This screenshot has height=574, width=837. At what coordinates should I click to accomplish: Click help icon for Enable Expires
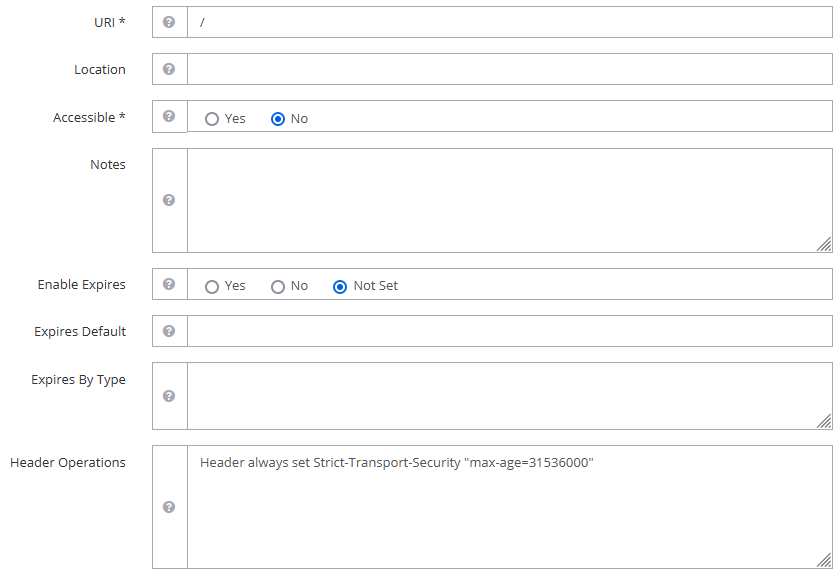(x=169, y=284)
